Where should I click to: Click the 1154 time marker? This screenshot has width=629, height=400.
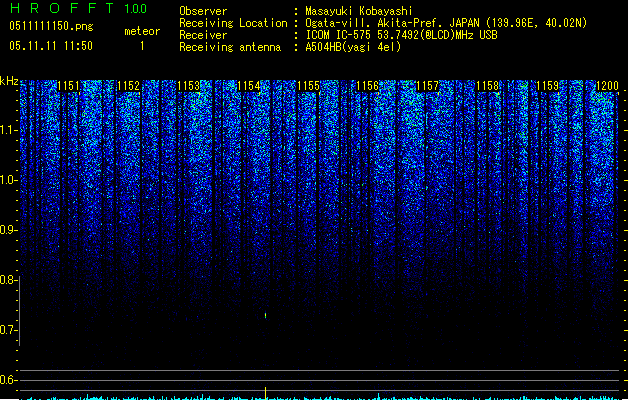pos(248,86)
